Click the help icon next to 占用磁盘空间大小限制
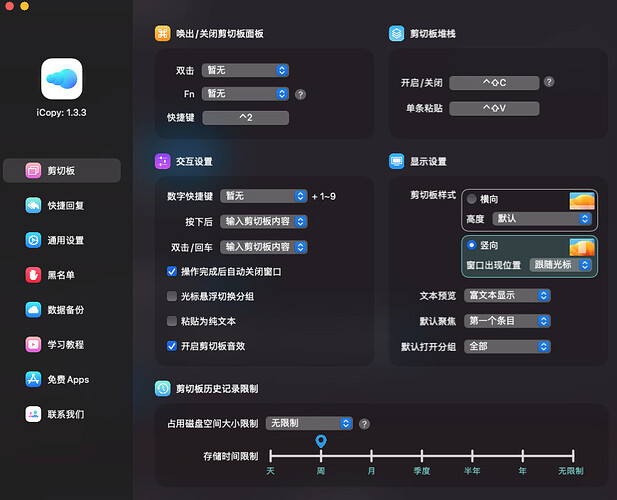This screenshot has height=500, width=617. [x=364, y=424]
